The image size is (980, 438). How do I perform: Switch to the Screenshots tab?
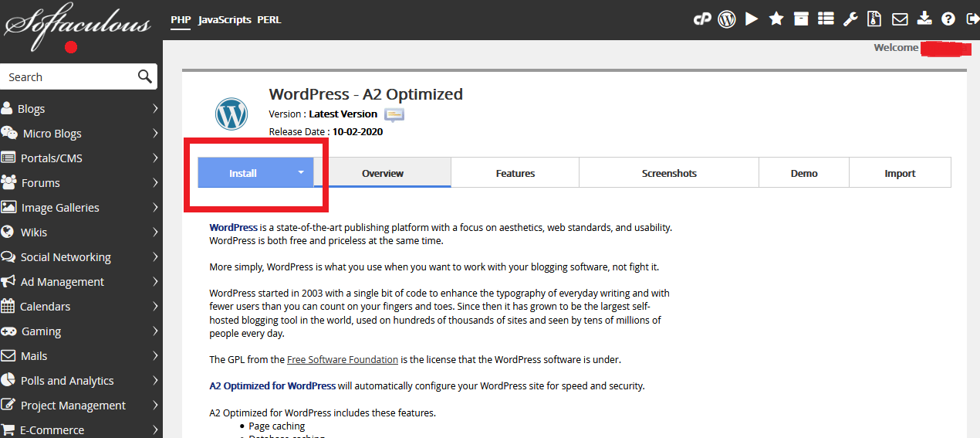[x=669, y=173]
